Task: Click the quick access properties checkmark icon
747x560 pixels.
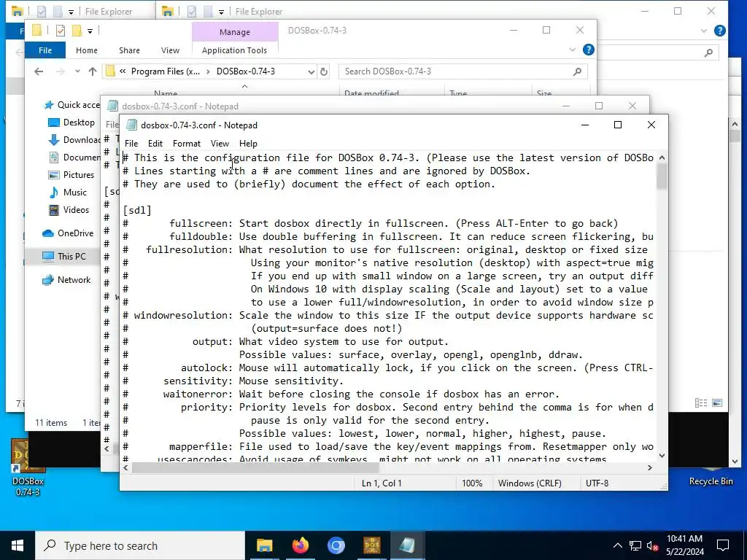Action: (61, 31)
